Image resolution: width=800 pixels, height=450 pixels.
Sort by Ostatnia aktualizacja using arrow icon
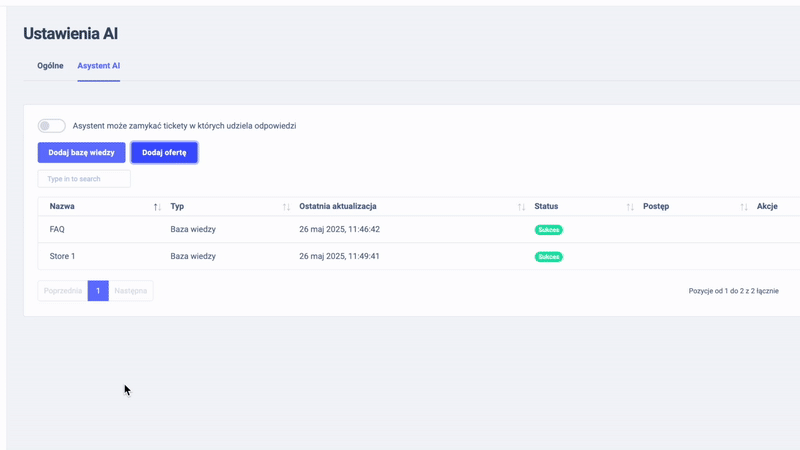521,207
